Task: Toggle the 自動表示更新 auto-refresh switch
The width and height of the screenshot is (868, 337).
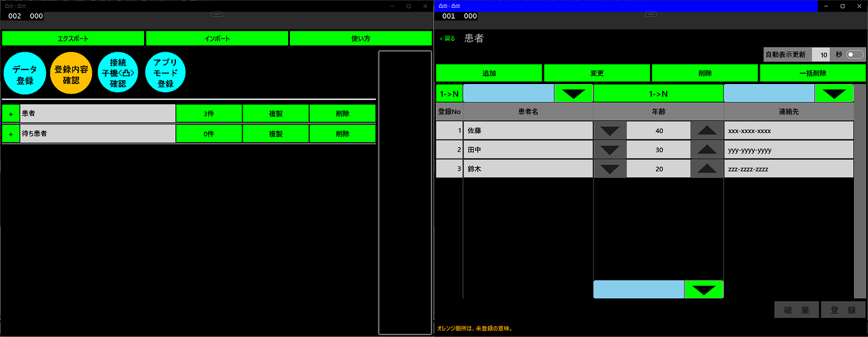Action: [x=855, y=55]
